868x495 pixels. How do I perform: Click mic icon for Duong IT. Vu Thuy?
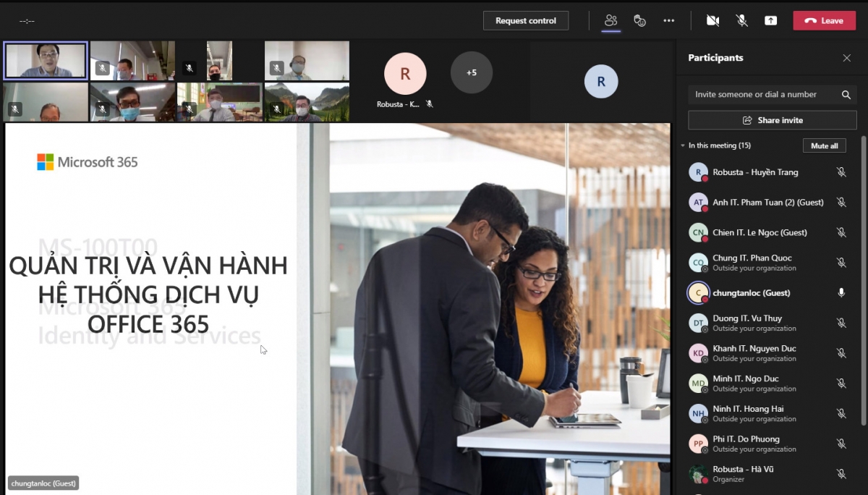coord(841,323)
